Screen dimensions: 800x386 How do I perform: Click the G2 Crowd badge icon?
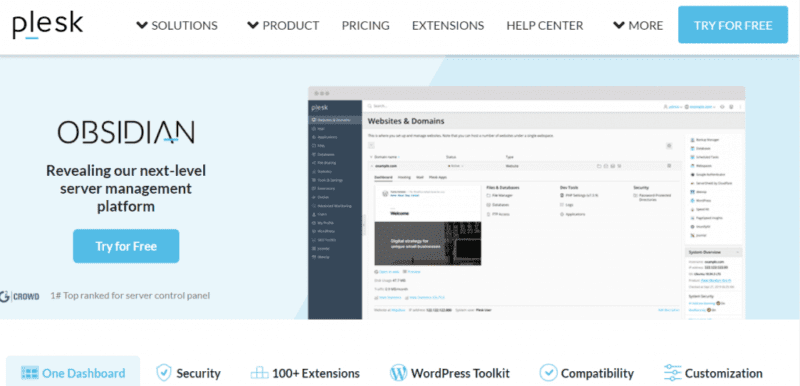tap(20, 296)
